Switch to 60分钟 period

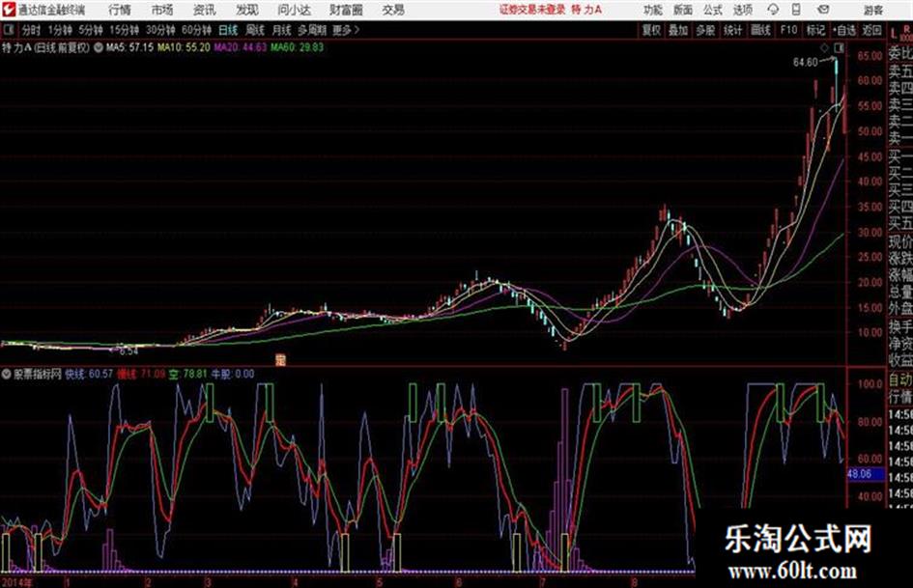(x=196, y=30)
